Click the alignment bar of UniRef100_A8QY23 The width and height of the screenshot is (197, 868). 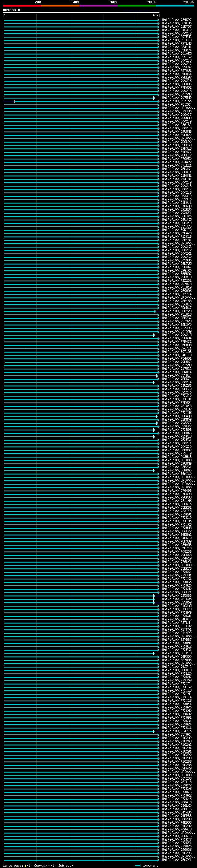pyautogui.click(x=80, y=311)
